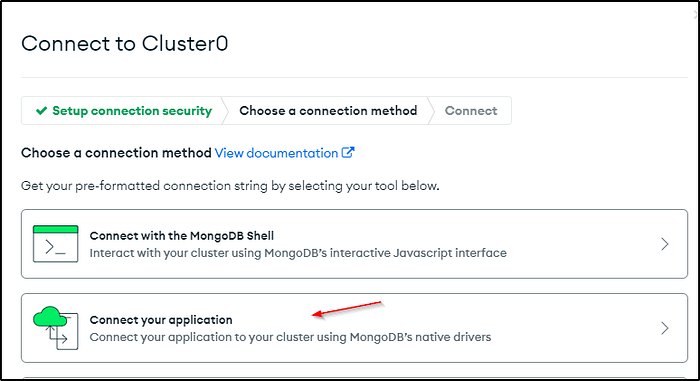The height and width of the screenshot is (381, 700).
Task: Click the Connect to Cluster0 heading
Action: click(125, 44)
